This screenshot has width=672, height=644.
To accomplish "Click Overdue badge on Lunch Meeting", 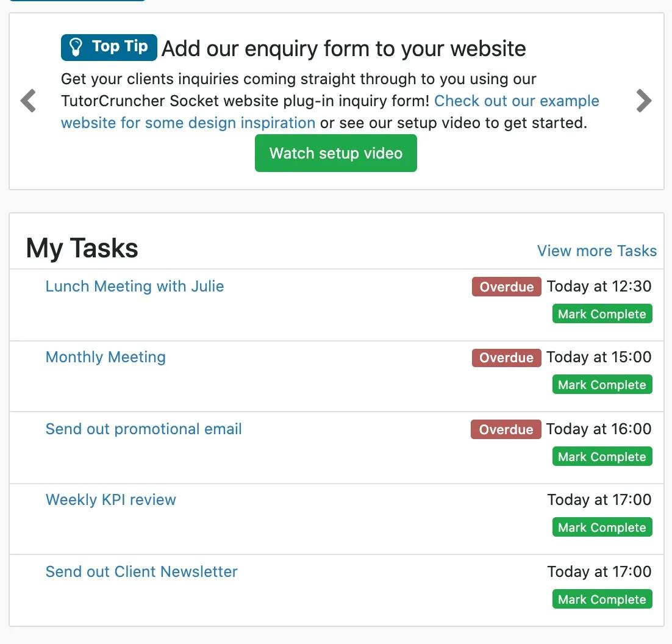I will [x=506, y=287].
